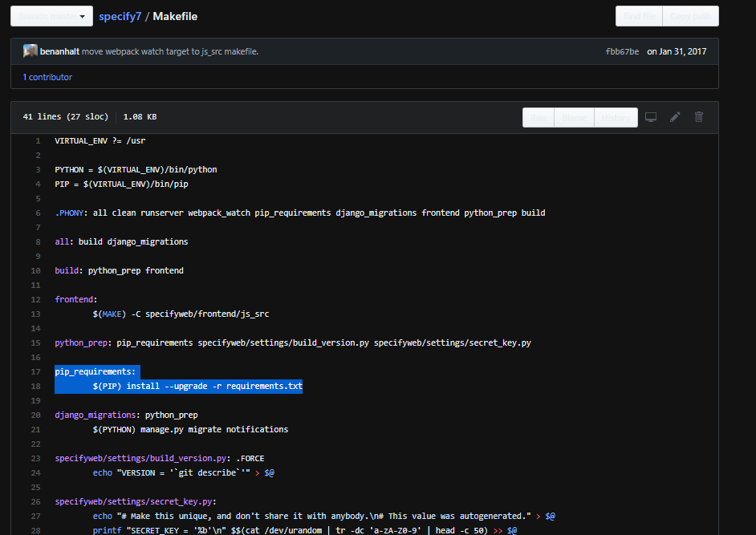Navigate to the specify7 repository

point(119,15)
